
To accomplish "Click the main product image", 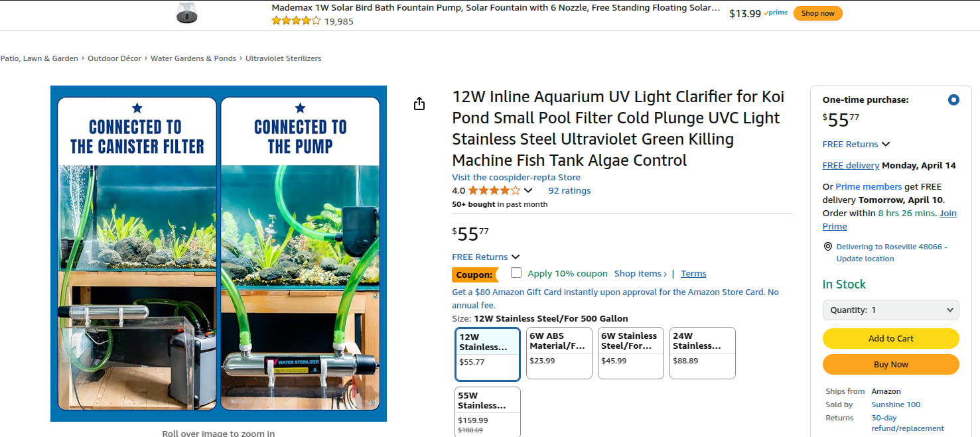I will coord(218,253).
